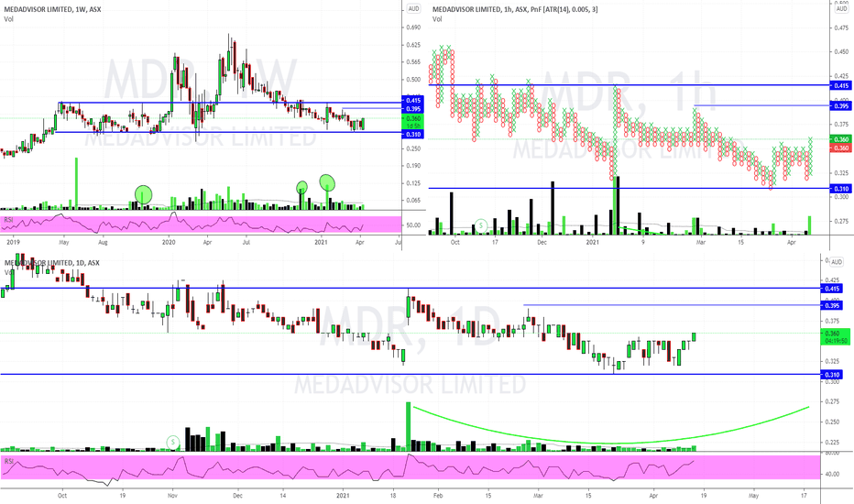Screen dimensions: 854x504
Task: Click the 0.450 value on the PnF price scale
Action: (841, 51)
